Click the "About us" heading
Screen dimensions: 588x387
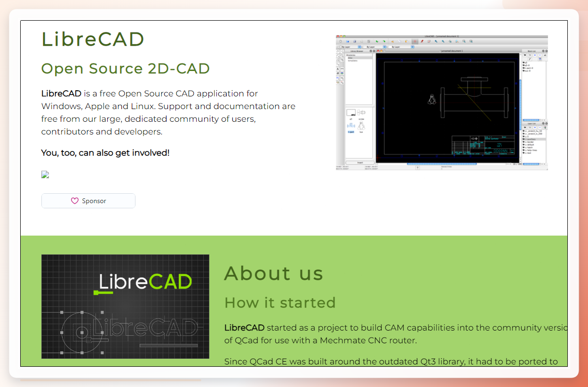tap(274, 273)
